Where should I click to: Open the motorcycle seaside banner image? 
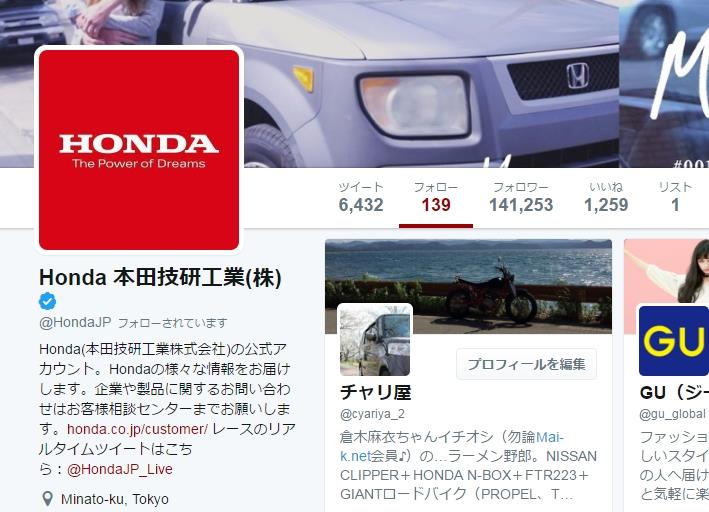468,286
